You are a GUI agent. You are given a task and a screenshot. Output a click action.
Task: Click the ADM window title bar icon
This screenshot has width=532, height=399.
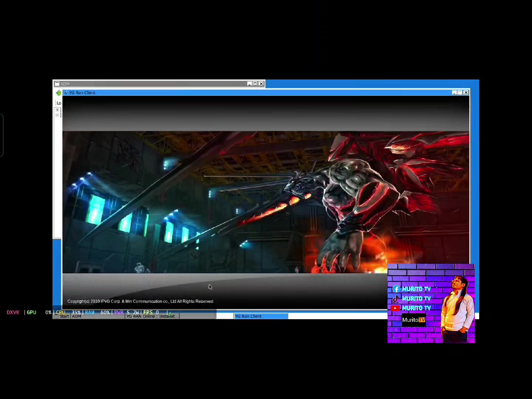pos(57,84)
